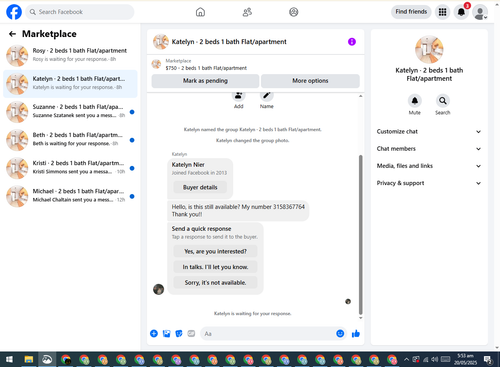Viewport: 500px width, 367px height.
Task: Open Michael's apartment conversation
Action: click(x=70, y=196)
